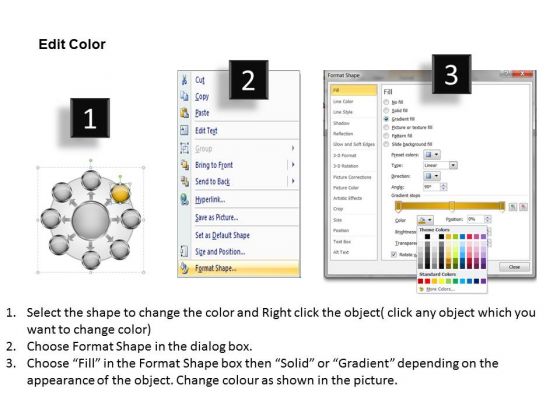The height and width of the screenshot is (420, 560).
Task: Select the No fill radio button
Action: [386, 102]
